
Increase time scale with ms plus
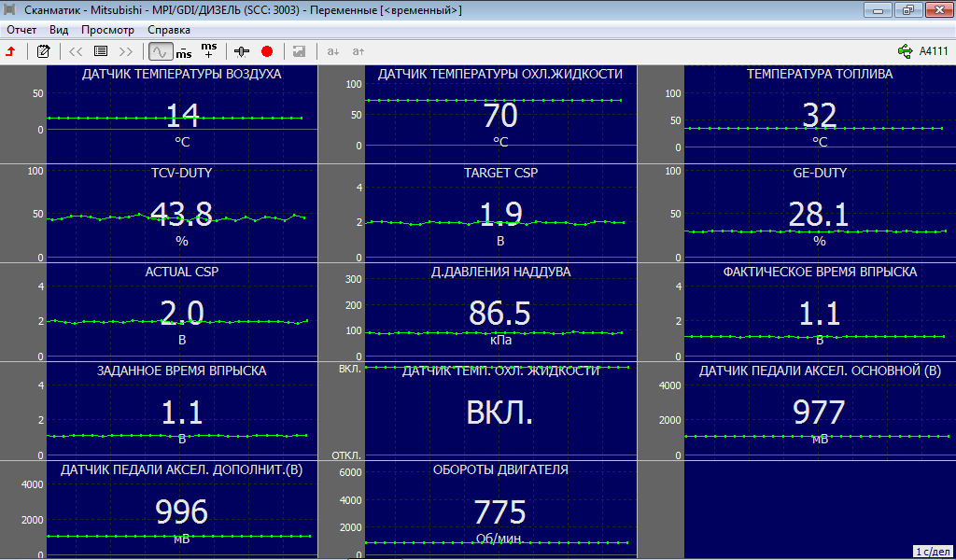tap(209, 51)
